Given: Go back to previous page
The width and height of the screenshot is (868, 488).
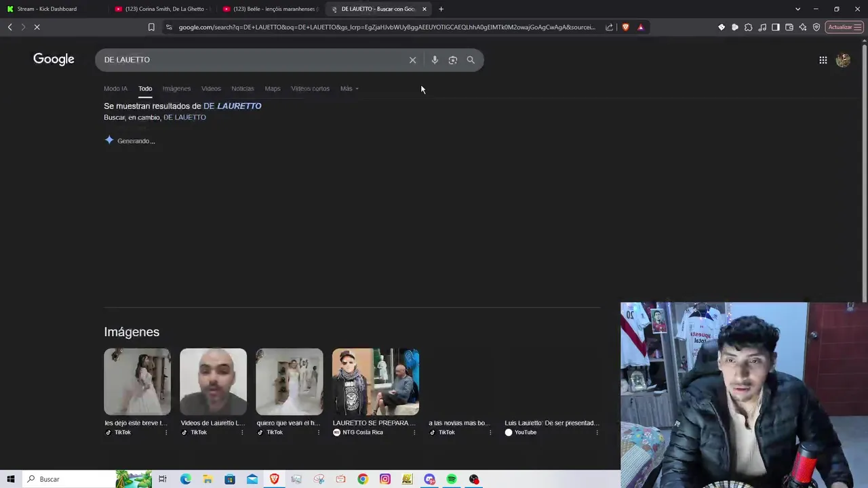Looking at the screenshot, I should pos(9,27).
